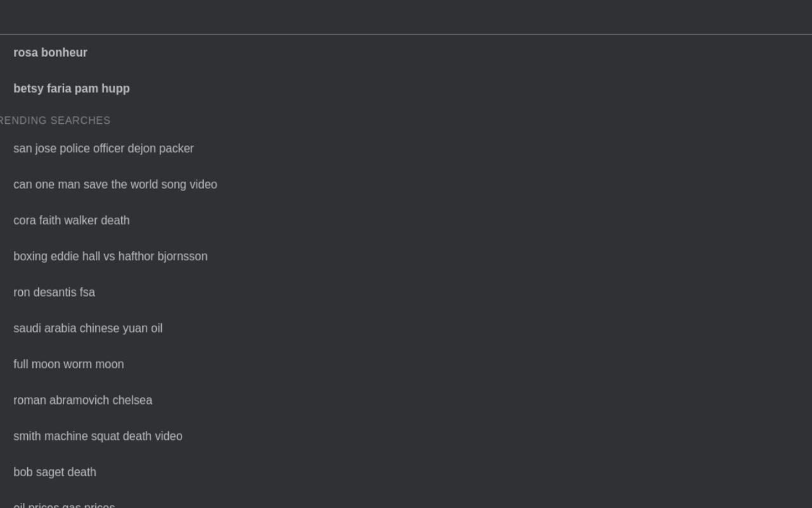Select the 'betsy faria pam hupp' suggestion
The image size is (812, 508).
coord(406,89)
